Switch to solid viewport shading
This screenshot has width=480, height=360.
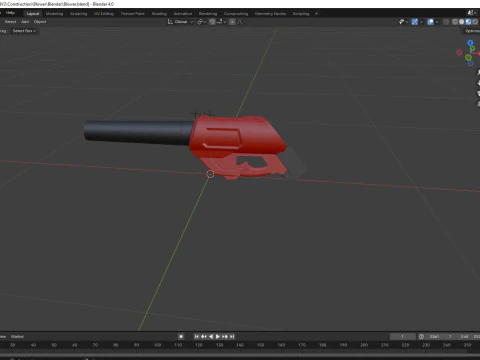pyautogui.click(x=461, y=22)
